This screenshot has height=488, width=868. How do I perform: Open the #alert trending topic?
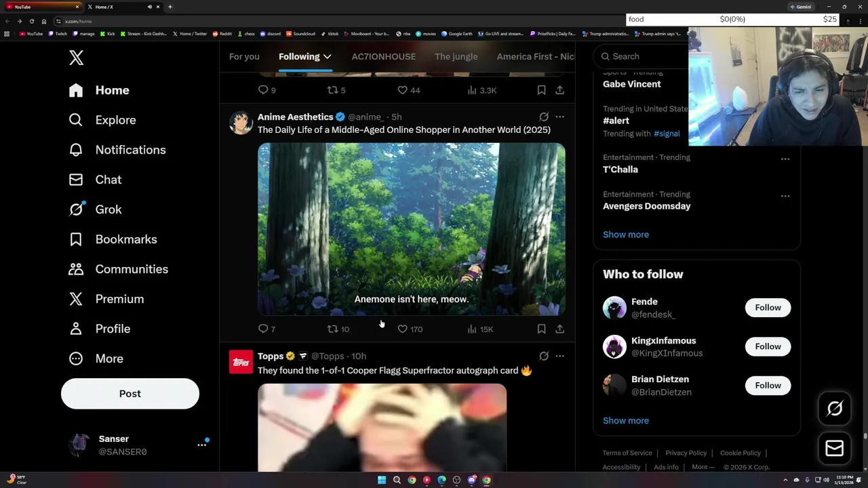pyautogui.click(x=616, y=121)
